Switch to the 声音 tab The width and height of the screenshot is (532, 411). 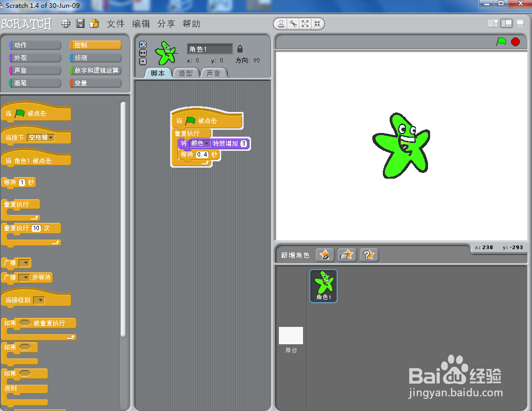213,73
